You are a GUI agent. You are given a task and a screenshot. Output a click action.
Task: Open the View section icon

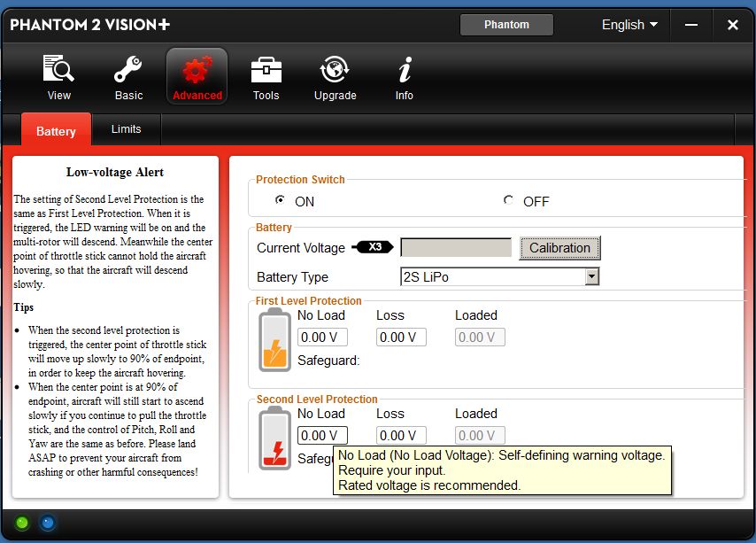pyautogui.click(x=58, y=69)
